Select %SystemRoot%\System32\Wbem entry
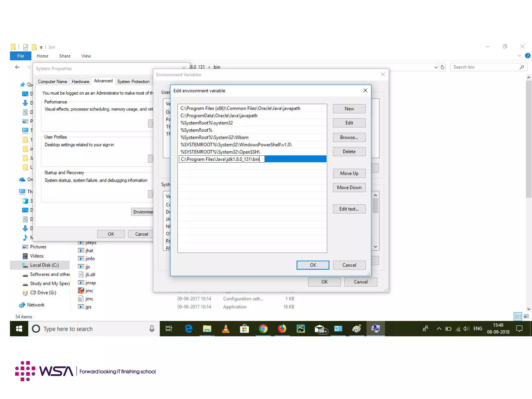This screenshot has width=532, height=399. click(x=252, y=138)
